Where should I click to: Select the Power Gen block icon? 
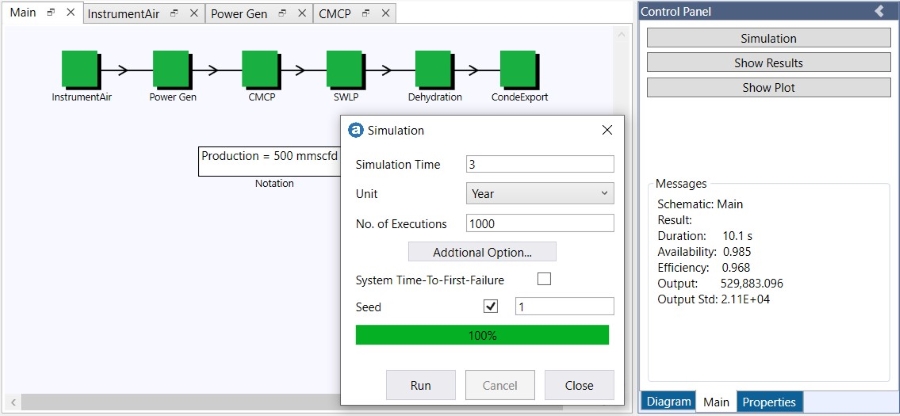tap(171, 71)
